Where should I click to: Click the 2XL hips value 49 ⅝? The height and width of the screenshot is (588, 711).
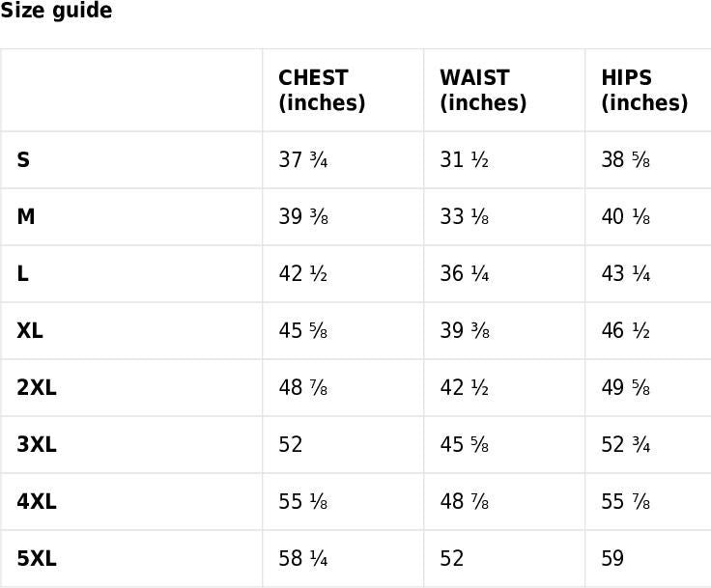626,388
